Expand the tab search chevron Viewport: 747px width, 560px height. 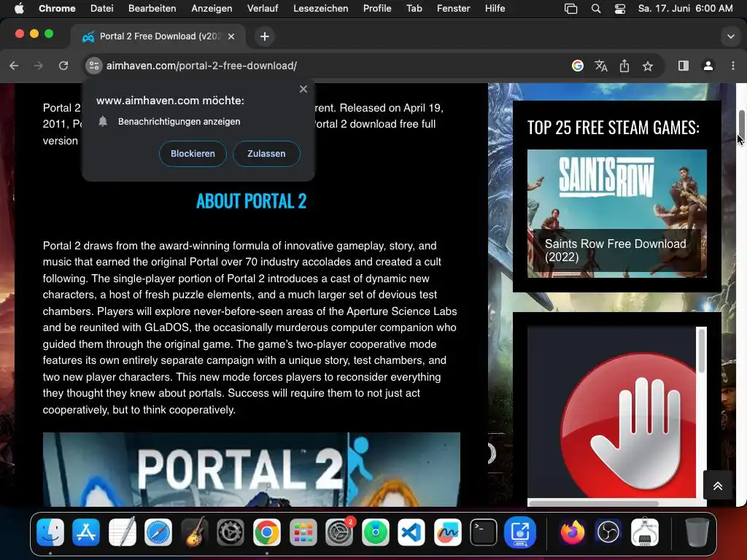click(x=730, y=36)
